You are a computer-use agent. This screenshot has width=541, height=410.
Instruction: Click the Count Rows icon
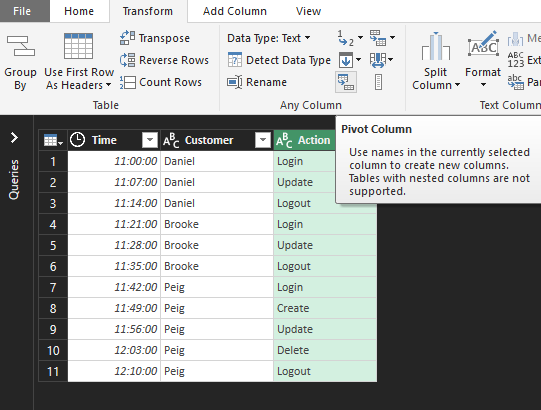pyautogui.click(x=127, y=82)
